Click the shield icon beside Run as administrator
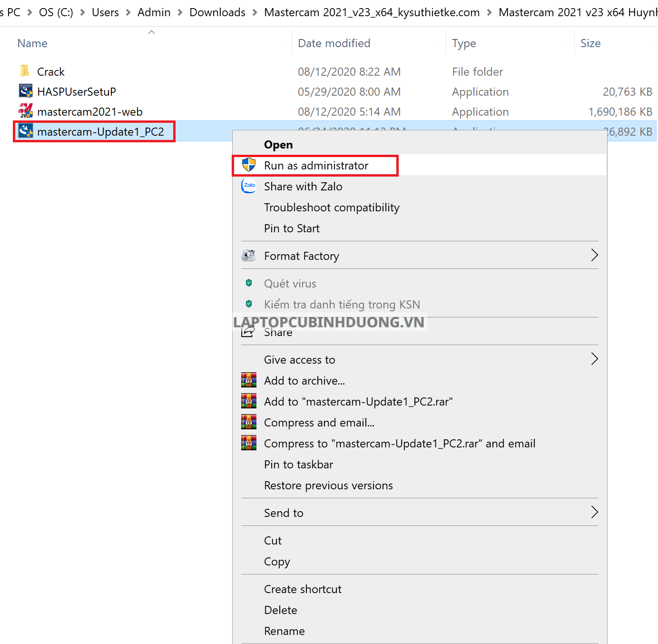 248,165
